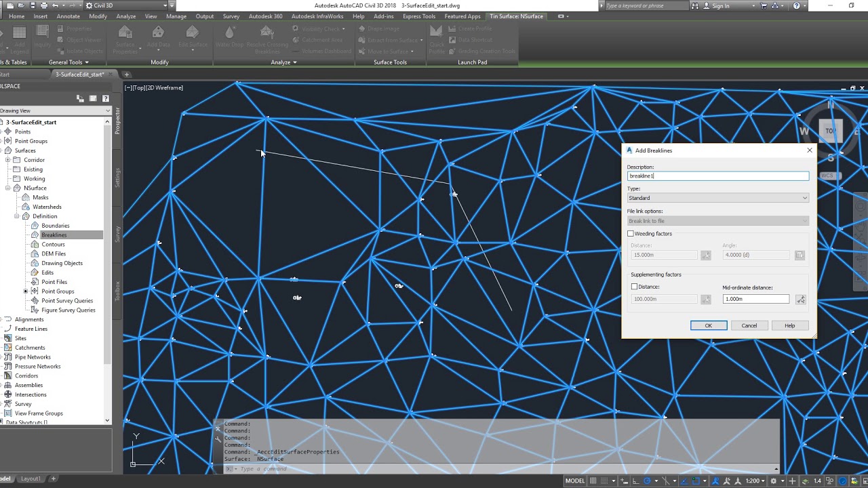Toggle snap mode in status bar
This screenshot has width=868, height=488.
(604, 481)
